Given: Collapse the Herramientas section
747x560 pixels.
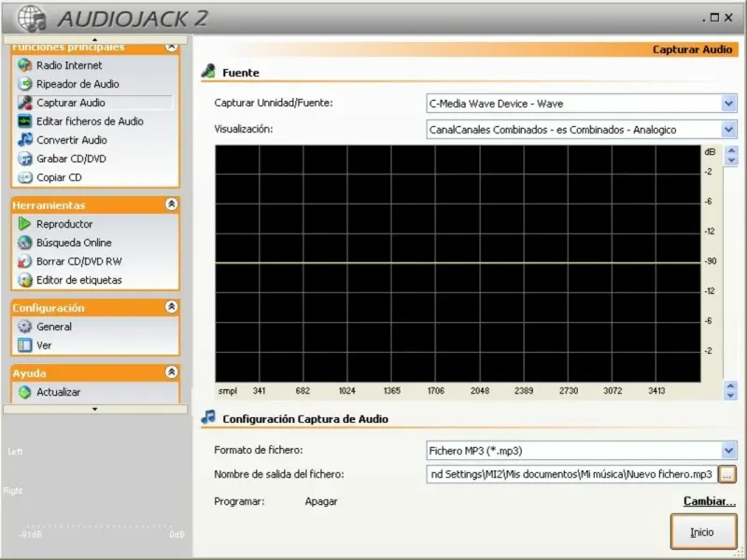Looking at the screenshot, I should [x=172, y=204].
